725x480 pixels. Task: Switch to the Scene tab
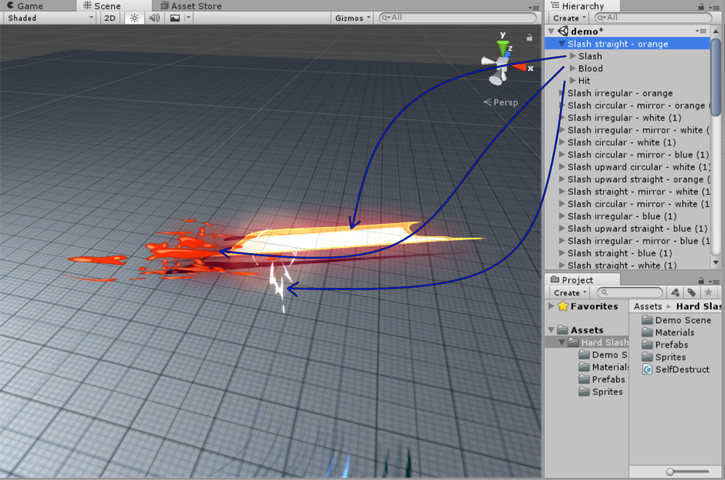tap(102, 6)
